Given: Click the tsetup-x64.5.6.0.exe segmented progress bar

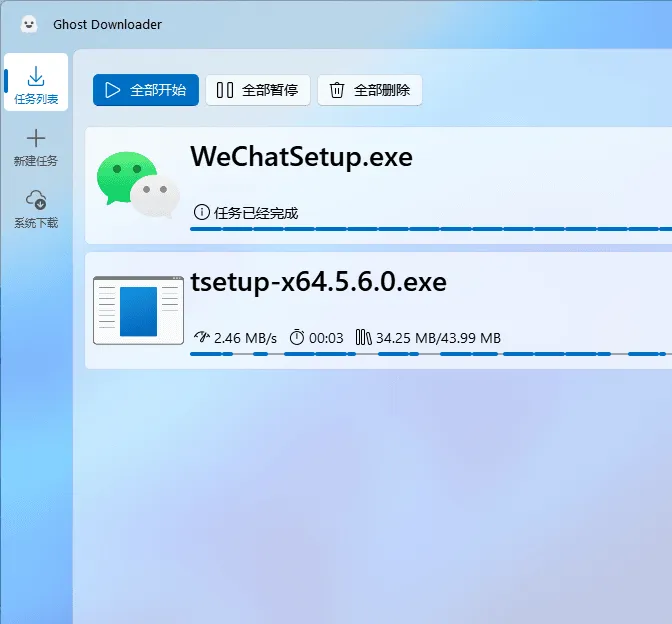Looking at the screenshot, I should [x=431, y=354].
